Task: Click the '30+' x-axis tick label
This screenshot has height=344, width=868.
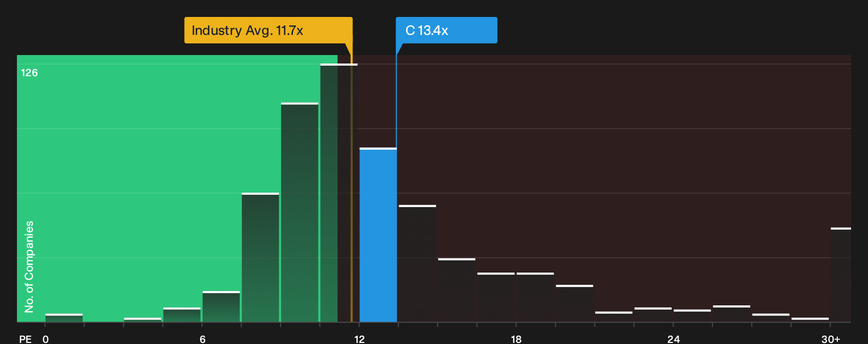Action: click(830, 339)
